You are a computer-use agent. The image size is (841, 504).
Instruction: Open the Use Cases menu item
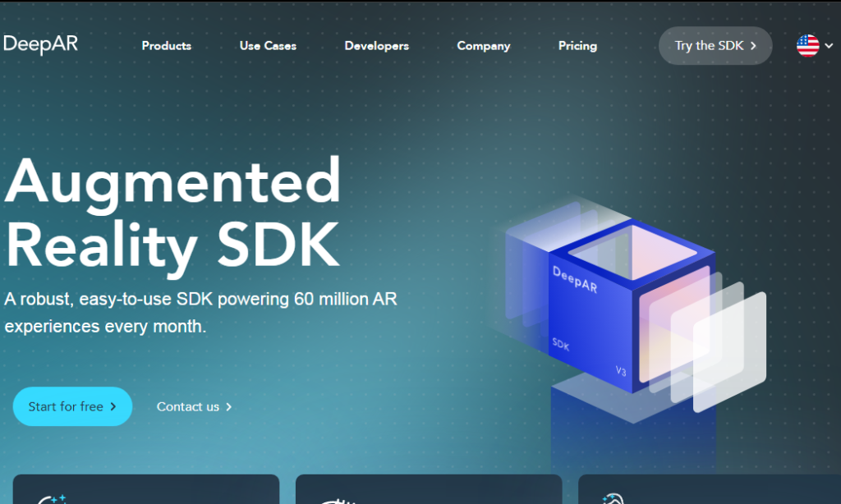[x=267, y=46]
